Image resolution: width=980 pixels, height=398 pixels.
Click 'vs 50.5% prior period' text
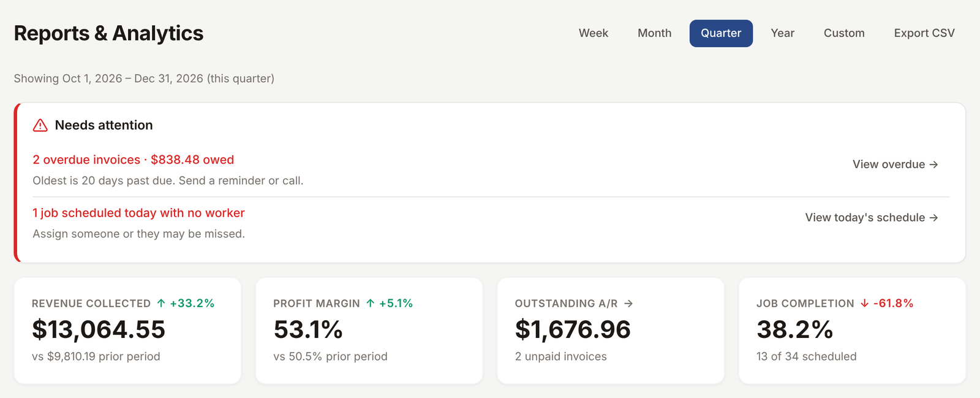click(x=330, y=356)
